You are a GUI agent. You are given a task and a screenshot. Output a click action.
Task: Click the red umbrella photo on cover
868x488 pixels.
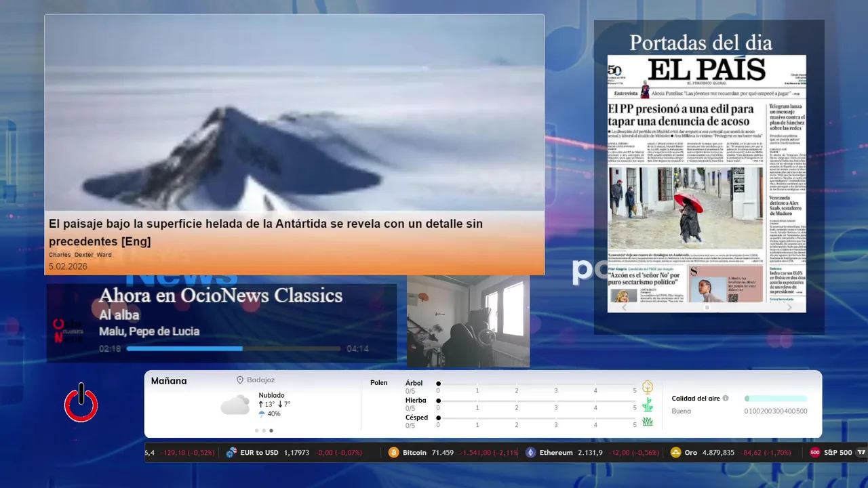[x=686, y=207]
